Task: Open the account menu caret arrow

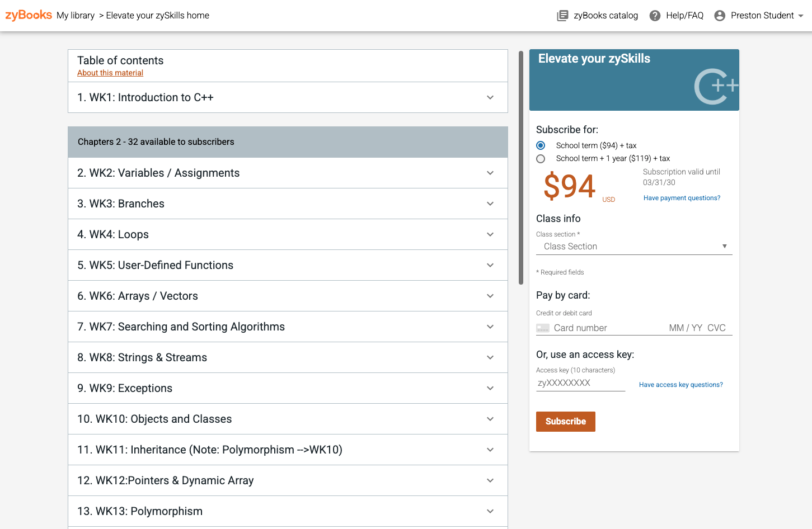Action: [x=801, y=16]
